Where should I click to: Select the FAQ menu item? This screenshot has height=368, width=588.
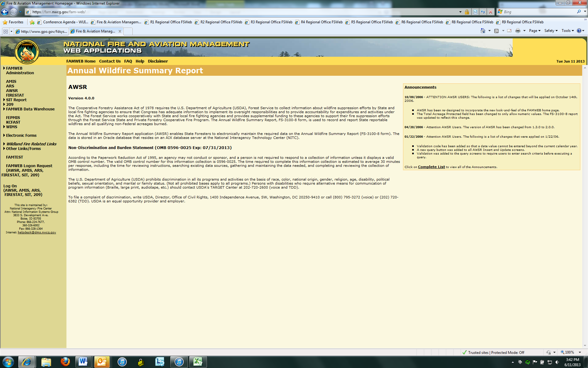128,61
